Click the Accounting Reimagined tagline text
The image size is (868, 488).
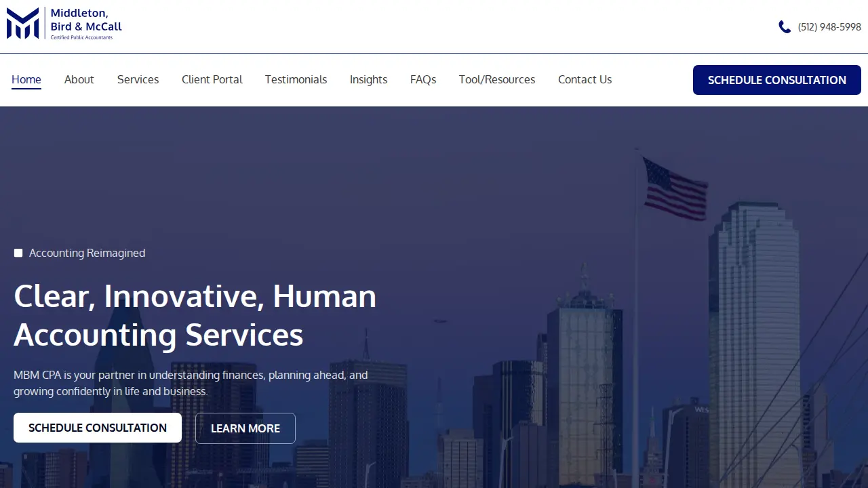pos(87,253)
